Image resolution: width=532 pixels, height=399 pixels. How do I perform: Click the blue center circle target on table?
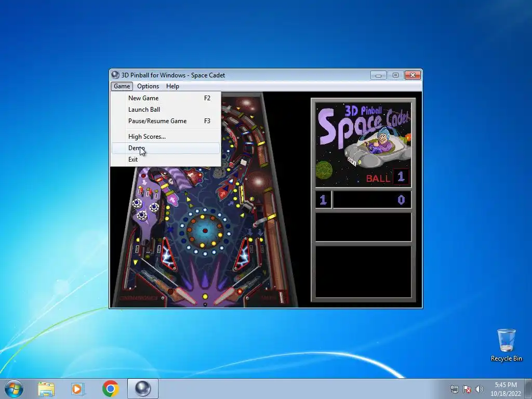[x=205, y=231]
